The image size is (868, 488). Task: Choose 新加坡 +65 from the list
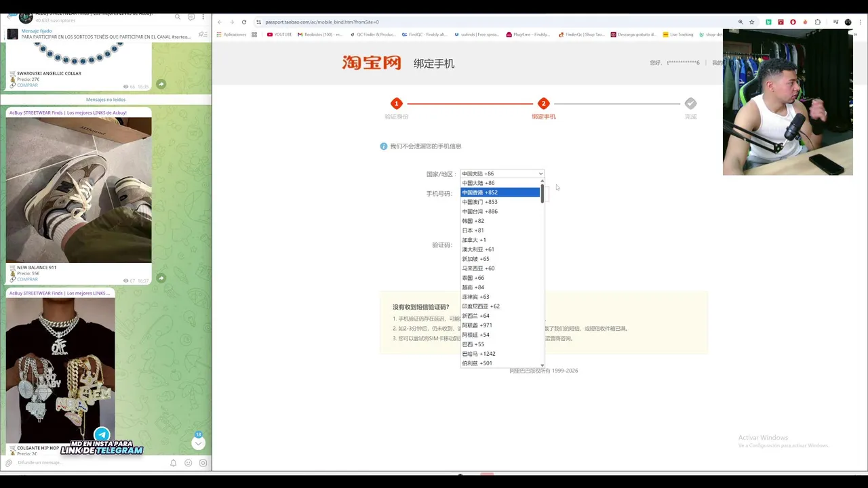point(500,259)
